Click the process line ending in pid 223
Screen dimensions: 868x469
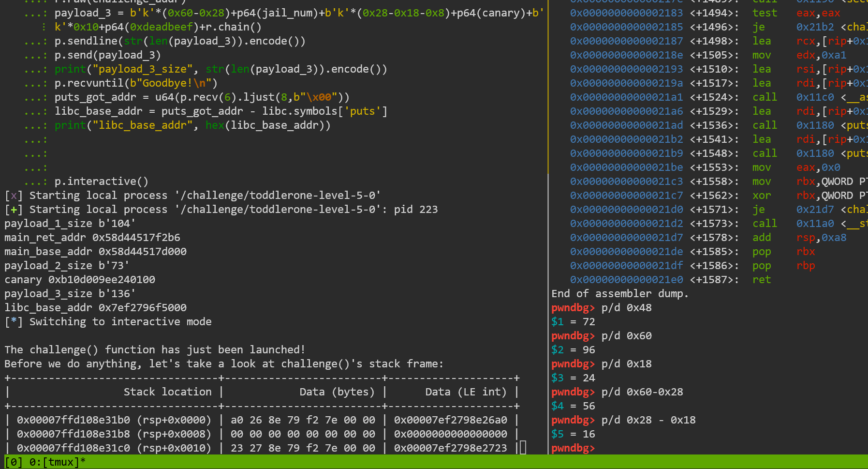[x=221, y=210]
